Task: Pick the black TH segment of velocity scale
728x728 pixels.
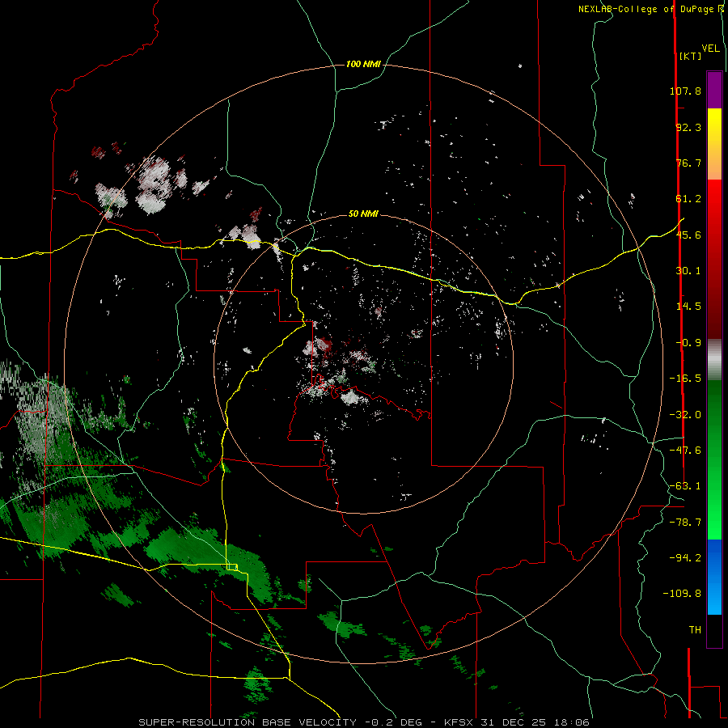Action: click(714, 630)
